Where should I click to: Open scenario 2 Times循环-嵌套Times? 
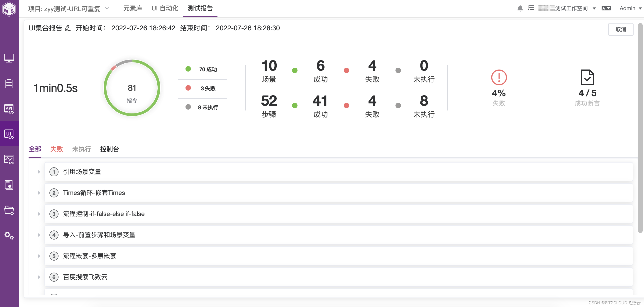[339, 193]
